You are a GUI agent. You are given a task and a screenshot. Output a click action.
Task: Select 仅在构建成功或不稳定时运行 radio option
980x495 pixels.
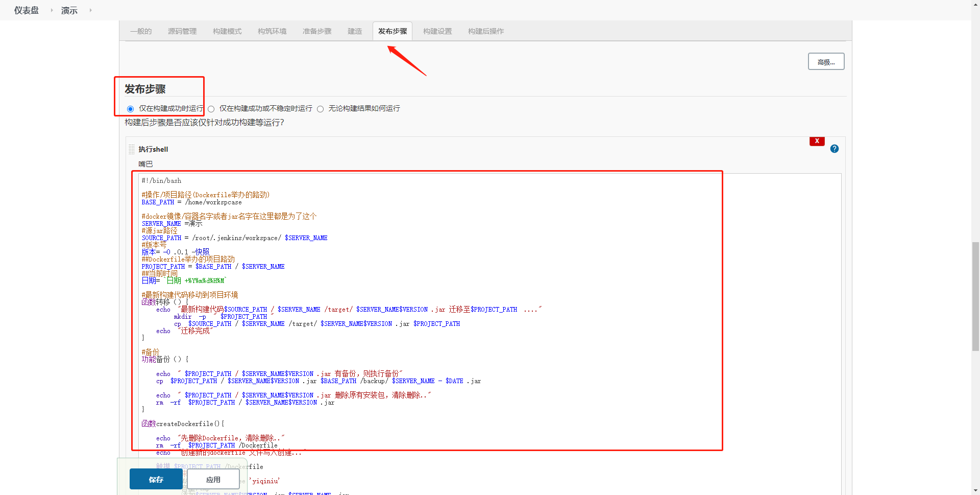211,109
